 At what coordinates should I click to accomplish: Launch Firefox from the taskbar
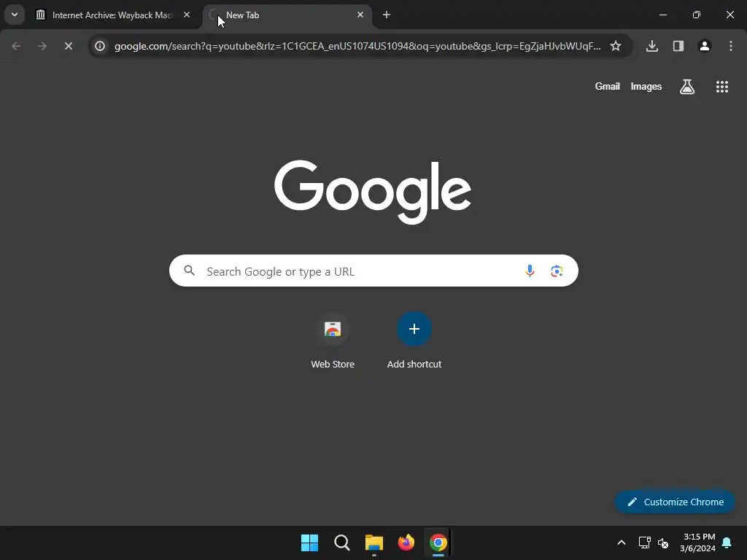[x=406, y=542]
